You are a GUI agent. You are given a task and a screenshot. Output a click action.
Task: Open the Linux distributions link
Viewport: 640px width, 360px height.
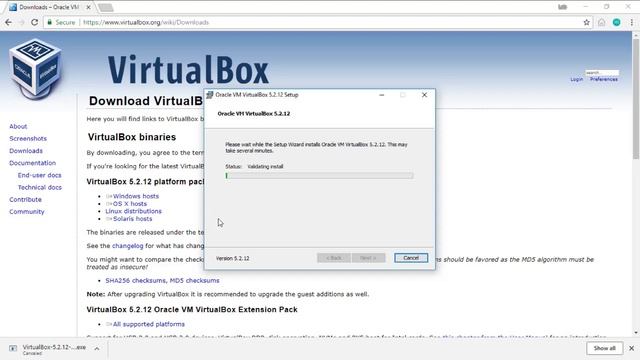click(x=133, y=211)
